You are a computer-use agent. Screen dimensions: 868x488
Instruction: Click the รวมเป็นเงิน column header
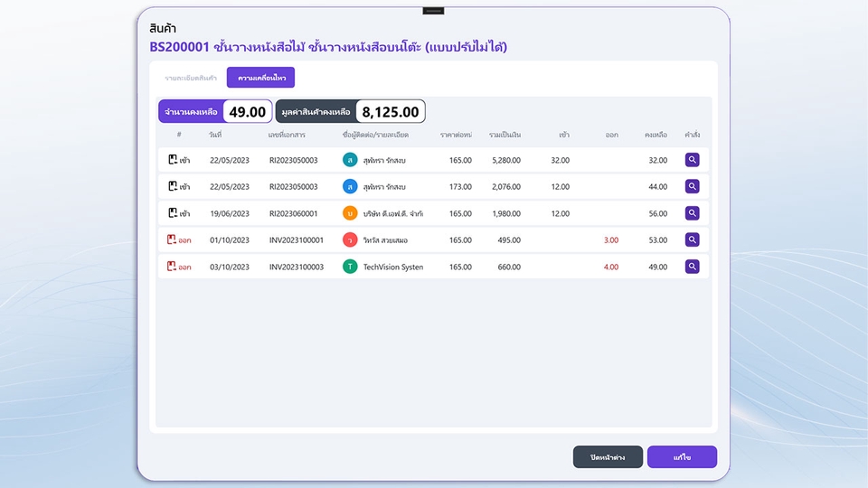[505, 135]
